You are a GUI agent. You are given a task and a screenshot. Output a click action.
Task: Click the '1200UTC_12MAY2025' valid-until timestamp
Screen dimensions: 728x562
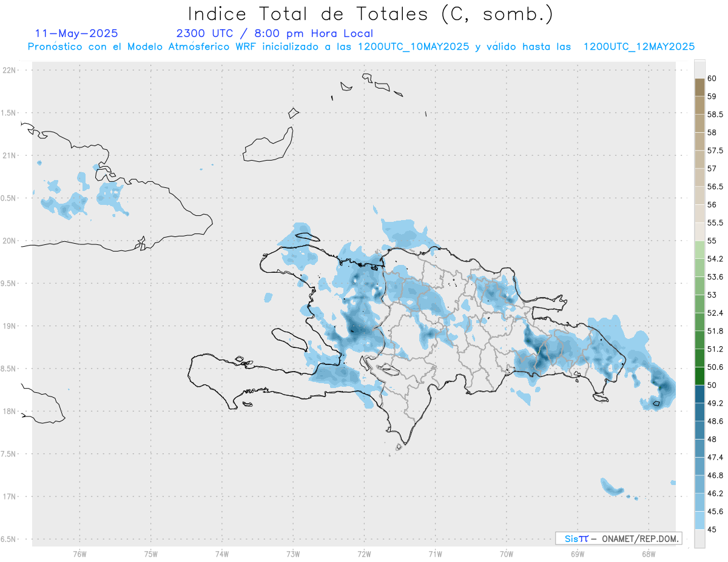[x=639, y=47]
